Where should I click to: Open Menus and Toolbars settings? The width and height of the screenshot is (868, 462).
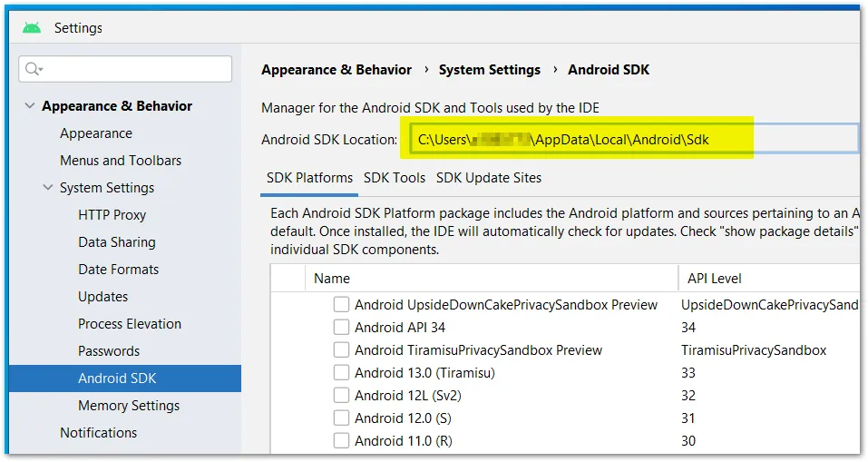pos(121,161)
